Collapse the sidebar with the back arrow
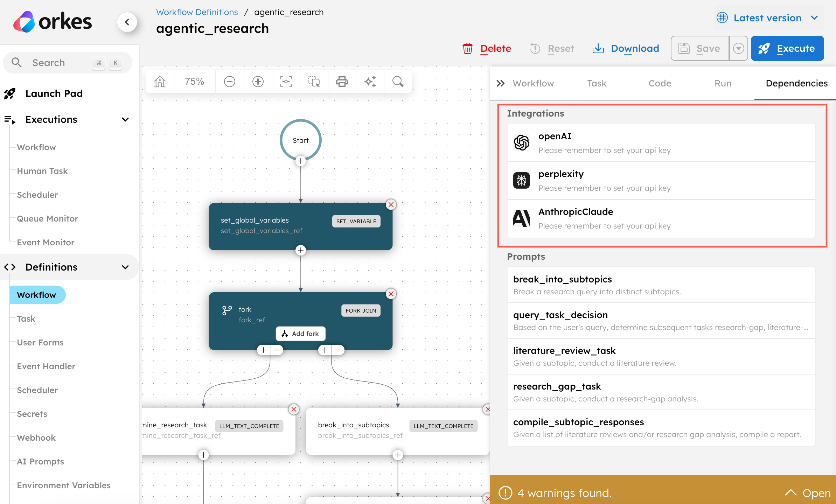Image resolution: width=836 pixels, height=504 pixels. (127, 22)
